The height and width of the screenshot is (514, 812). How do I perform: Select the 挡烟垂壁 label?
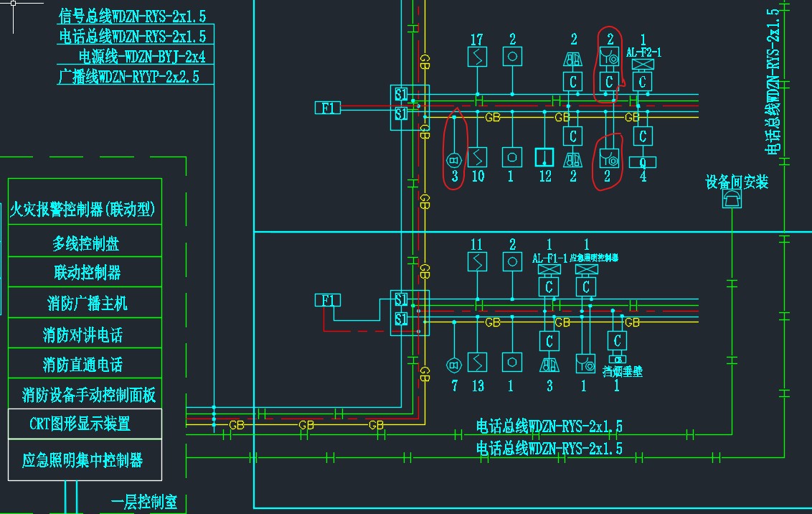point(623,371)
